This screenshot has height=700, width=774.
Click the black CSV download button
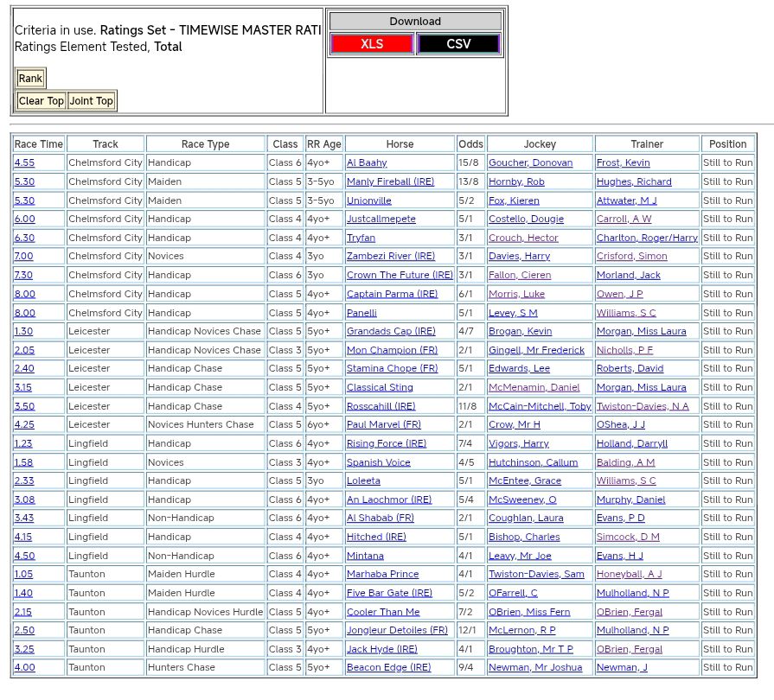[458, 44]
